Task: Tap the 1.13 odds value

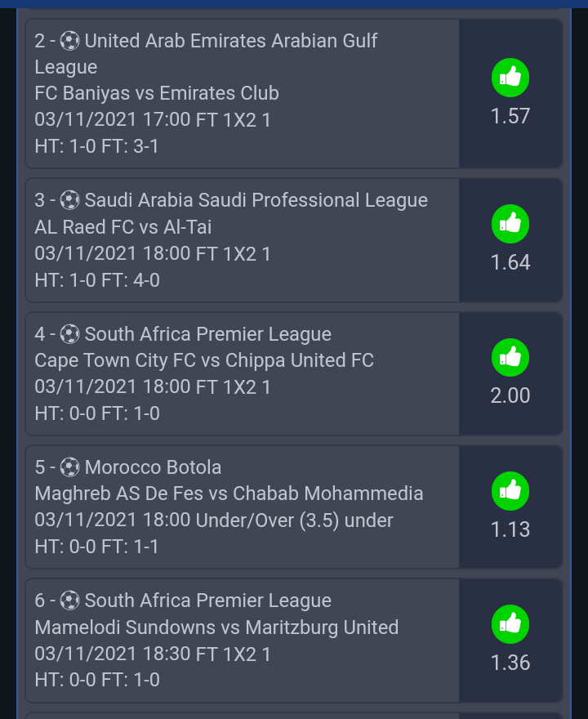Action: point(510,529)
